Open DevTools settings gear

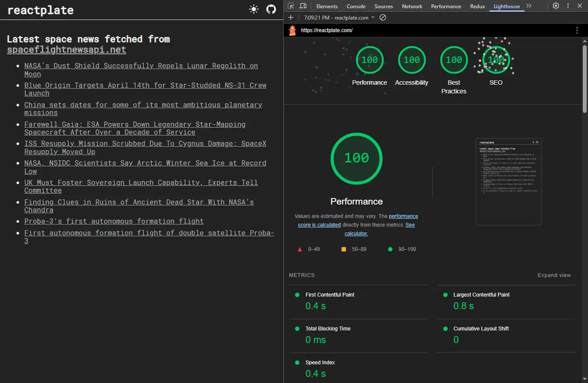(556, 6)
